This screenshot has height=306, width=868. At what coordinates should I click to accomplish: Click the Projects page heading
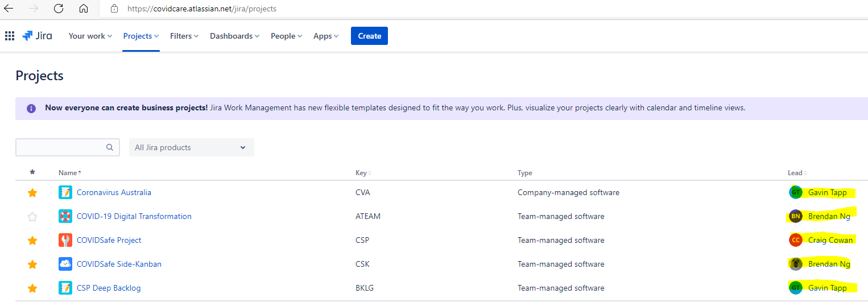39,76
